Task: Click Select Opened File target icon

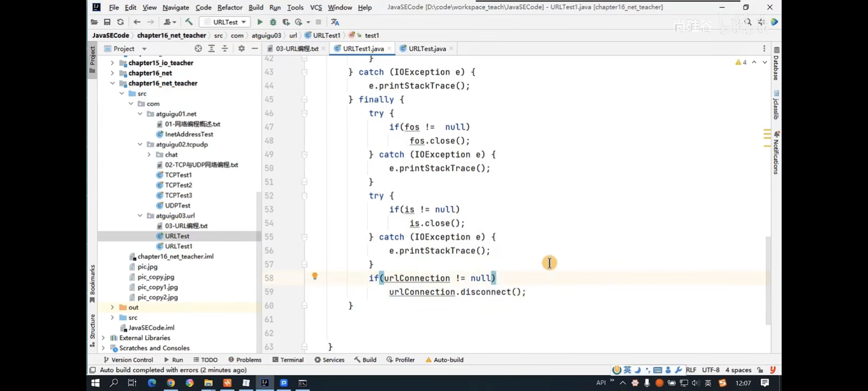Action: (198, 49)
